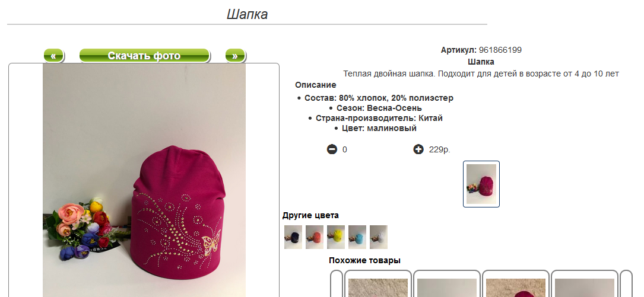Click the 229р. price label
The height and width of the screenshot is (297, 644).
[x=439, y=149]
